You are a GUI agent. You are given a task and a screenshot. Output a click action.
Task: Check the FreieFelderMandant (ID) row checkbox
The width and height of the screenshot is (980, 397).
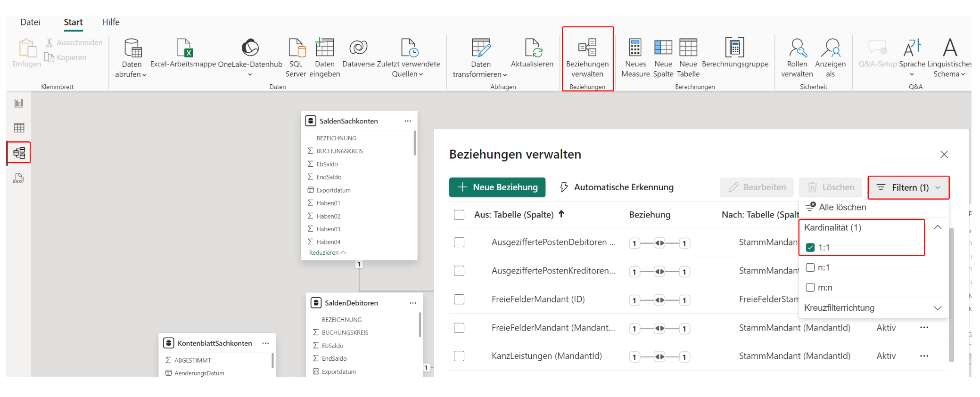[459, 299]
